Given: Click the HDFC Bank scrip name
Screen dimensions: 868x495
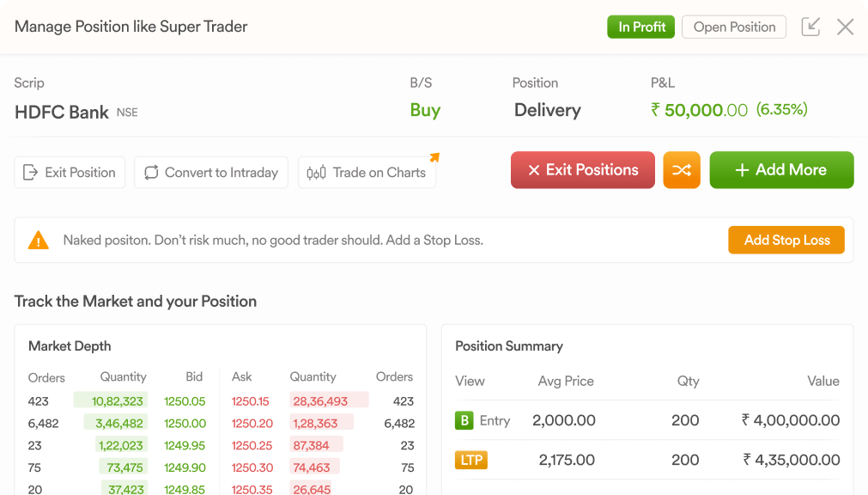Looking at the screenshot, I should (x=62, y=113).
